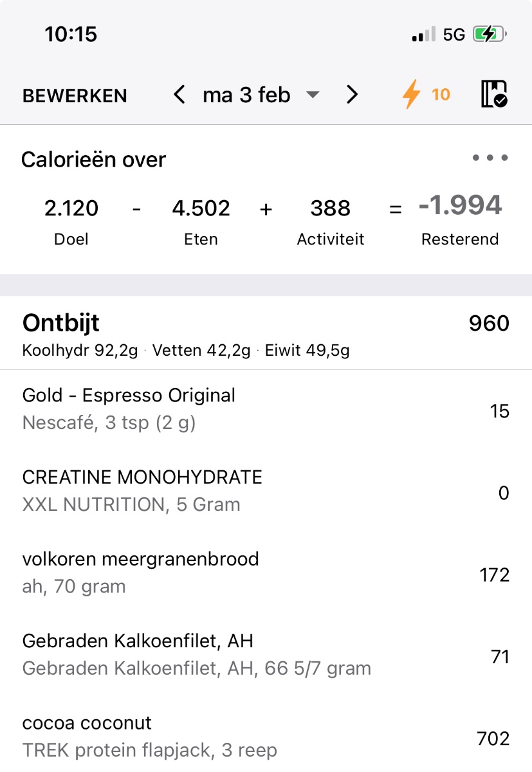Tap the Resterend remaining calories total

point(460,207)
